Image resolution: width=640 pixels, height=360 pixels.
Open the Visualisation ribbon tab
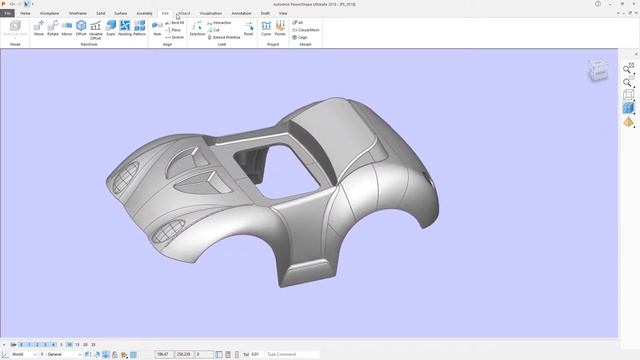pyautogui.click(x=211, y=13)
